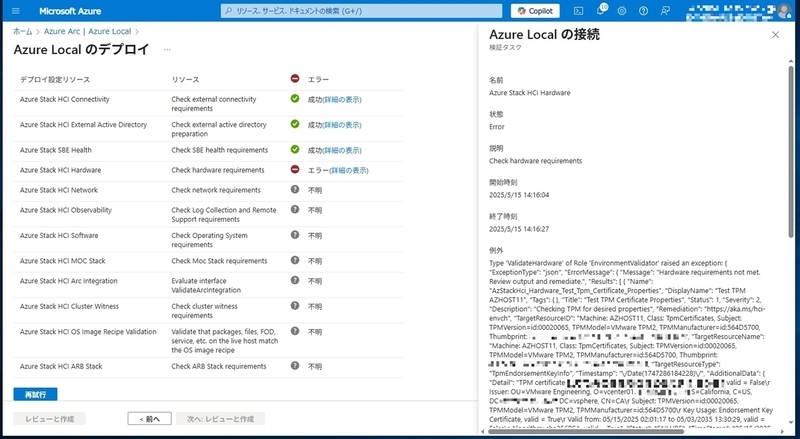The height and width of the screenshot is (439, 800).
Task: Close the Azure Local の接続 panel
Action: (776, 35)
